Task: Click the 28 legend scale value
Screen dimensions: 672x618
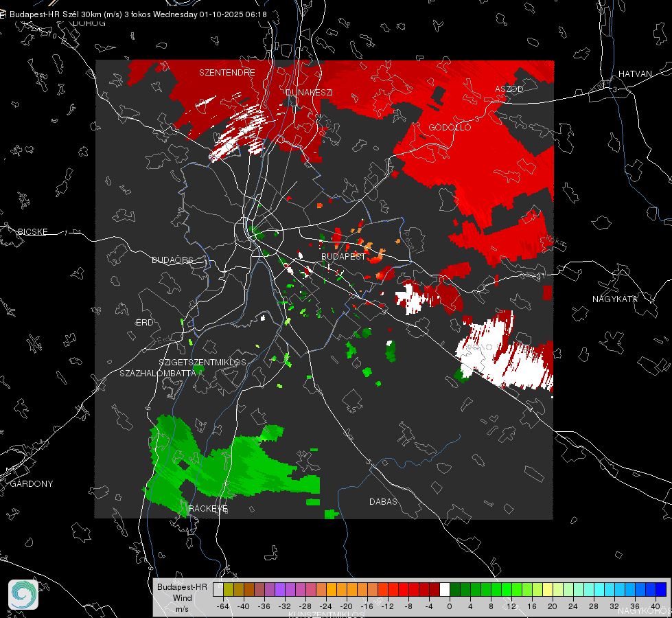Action: [x=594, y=606]
